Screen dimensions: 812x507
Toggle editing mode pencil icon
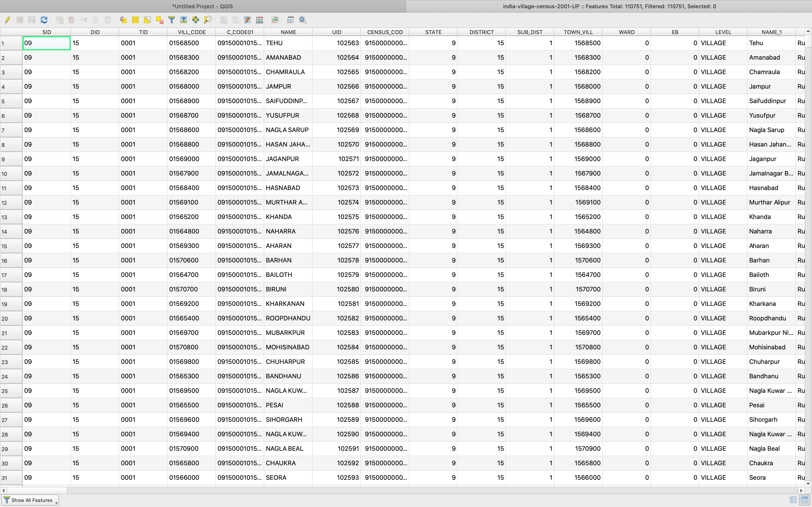coord(7,20)
